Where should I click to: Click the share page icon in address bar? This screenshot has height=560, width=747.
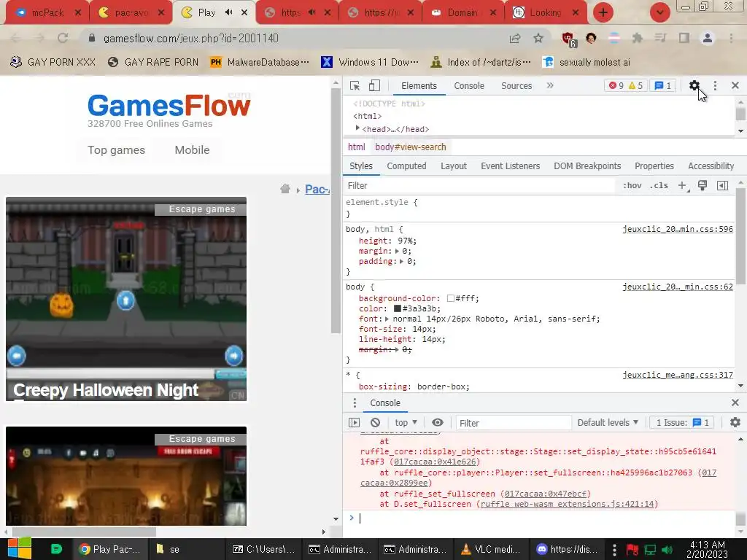(x=515, y=38)
